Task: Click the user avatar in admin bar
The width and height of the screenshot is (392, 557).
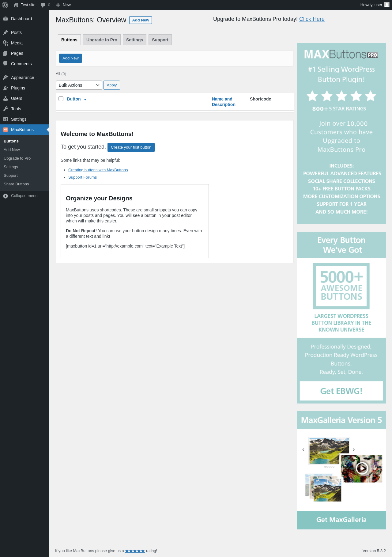Action: pos(387,5)
